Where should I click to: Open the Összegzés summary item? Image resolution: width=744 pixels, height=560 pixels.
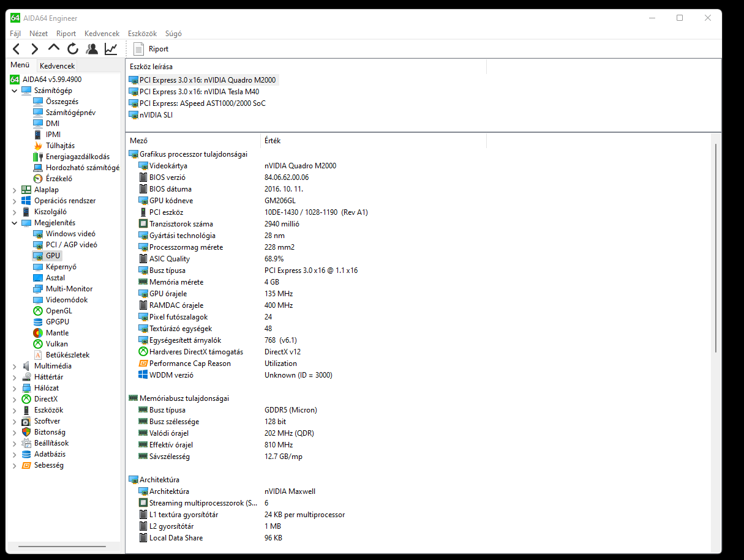pos(56,102)
